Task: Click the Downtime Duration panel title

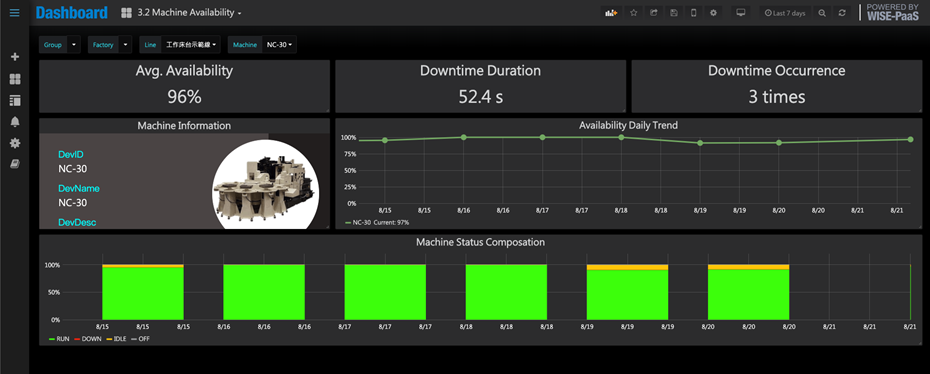Action: point(480,71)
